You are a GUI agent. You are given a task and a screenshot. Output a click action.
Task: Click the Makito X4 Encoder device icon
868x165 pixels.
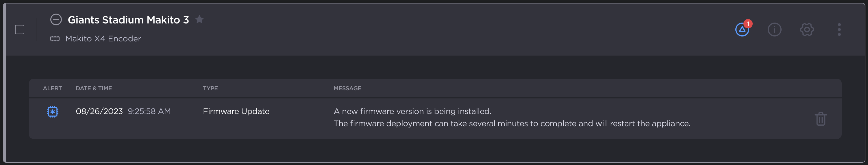(55, 39)
